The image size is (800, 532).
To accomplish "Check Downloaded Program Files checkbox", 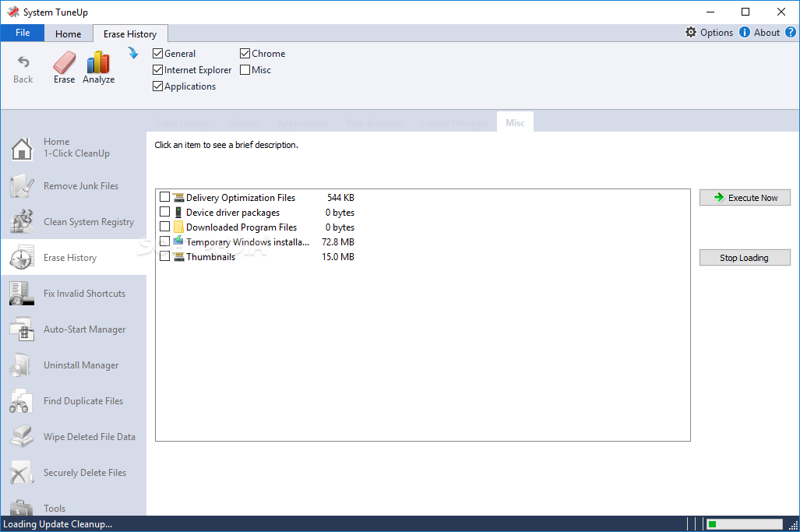I will 165,227.
